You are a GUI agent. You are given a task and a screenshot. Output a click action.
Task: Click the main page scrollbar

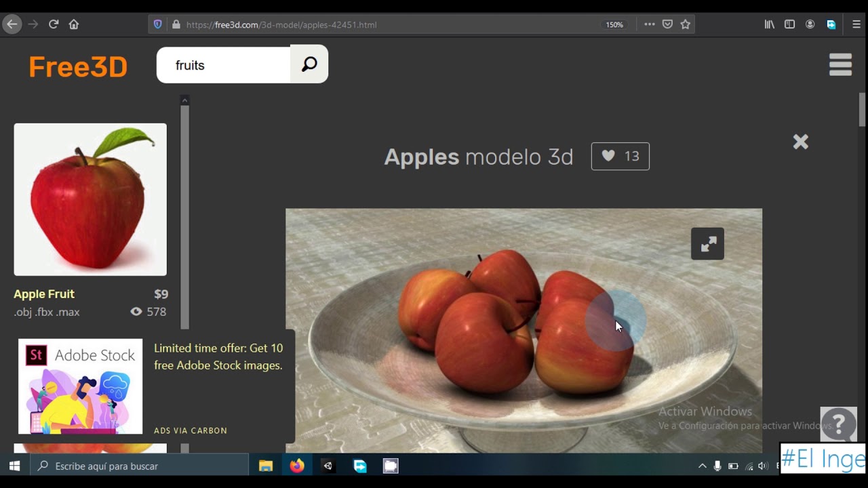pyautogui.click(x=863, y=110)
